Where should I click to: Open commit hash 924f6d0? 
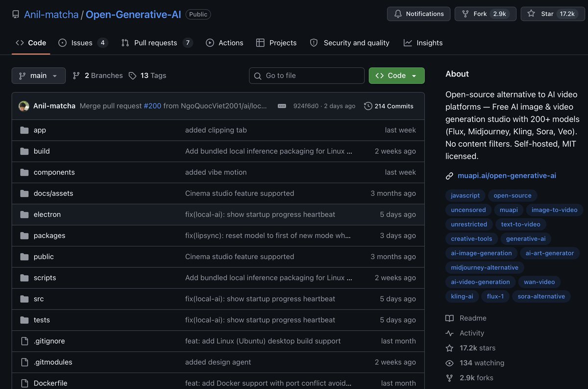pyautogui.click(x=306, y=106)
